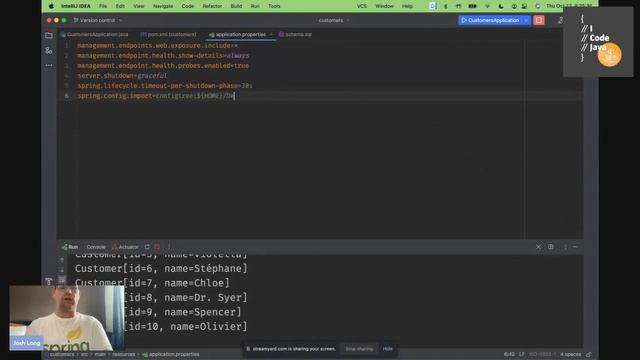This screenshot has height=360, width=640.
Task: Click console line Customer[id=7, name=Chloe]
Action: pyautogui.click(x=152, y=283)
